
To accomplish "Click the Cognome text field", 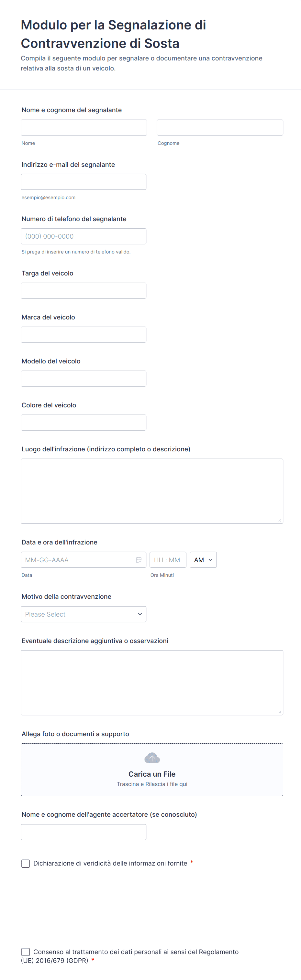I will pos(220,127).
